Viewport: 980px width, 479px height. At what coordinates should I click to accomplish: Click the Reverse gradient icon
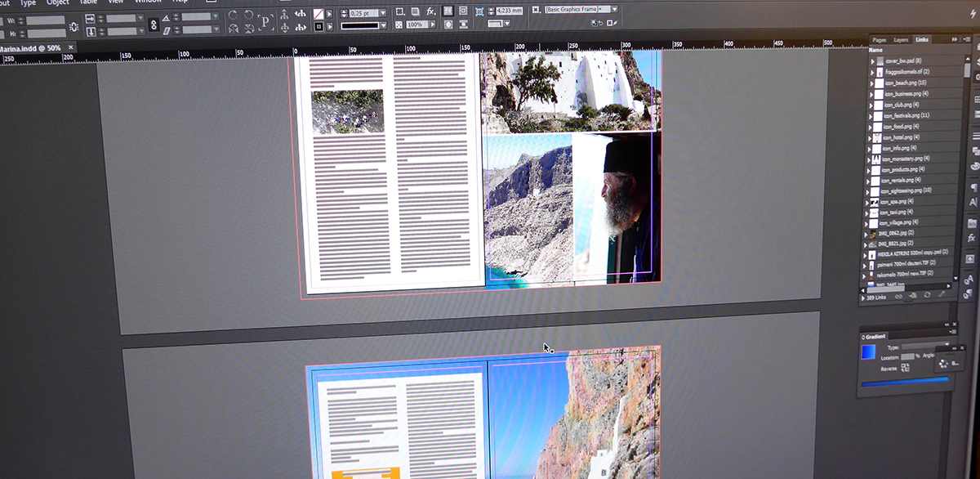906,368
